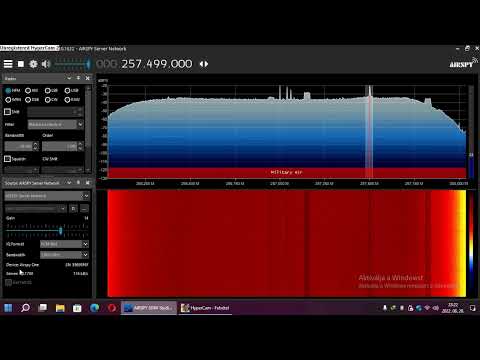Launch Microsoft Edge from the taskbar
480x360 pixels.
(x=95, y=308)
